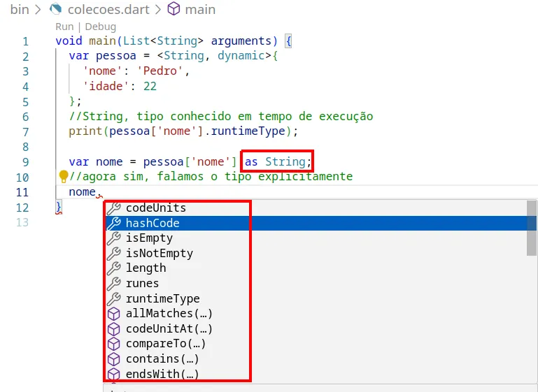538x392 pixels.
Task: Click wrench icon beside codeUnits
Action: 113,208
